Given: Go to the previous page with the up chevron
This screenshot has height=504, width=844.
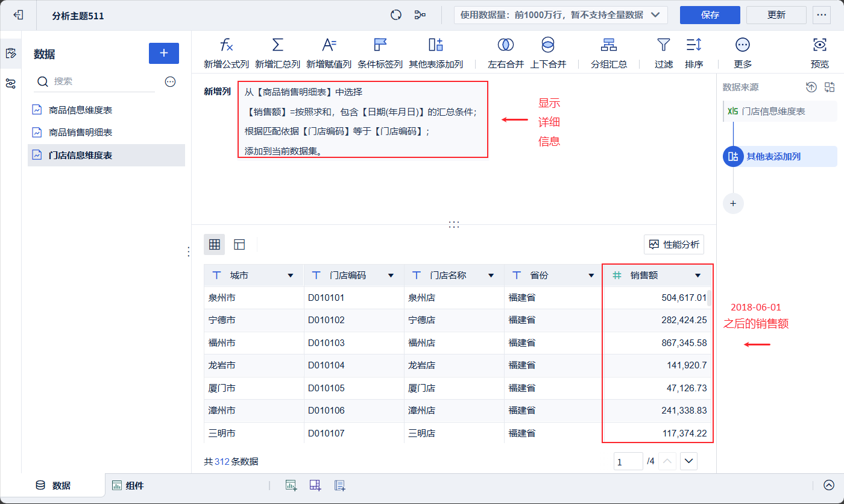Looking at the screenshot, I should [667, 462].
